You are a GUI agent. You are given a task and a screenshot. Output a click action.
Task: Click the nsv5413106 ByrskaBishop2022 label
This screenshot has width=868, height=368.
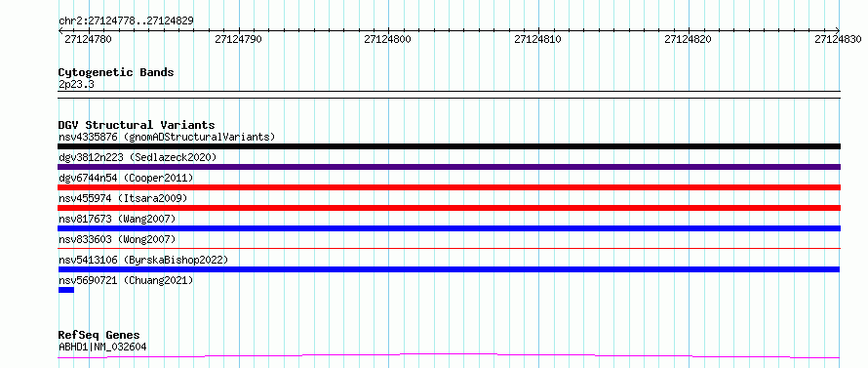pos(142,260)
